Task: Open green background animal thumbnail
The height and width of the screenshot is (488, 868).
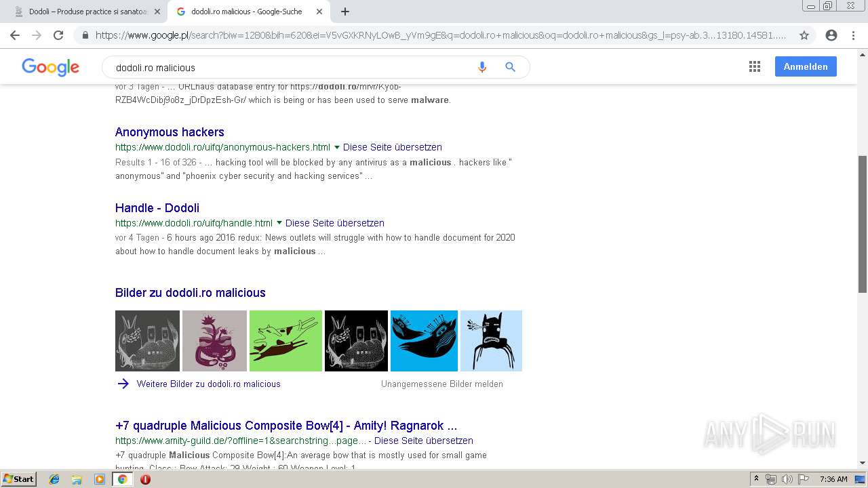Action: pyautogui.click(x=285, y=341)
